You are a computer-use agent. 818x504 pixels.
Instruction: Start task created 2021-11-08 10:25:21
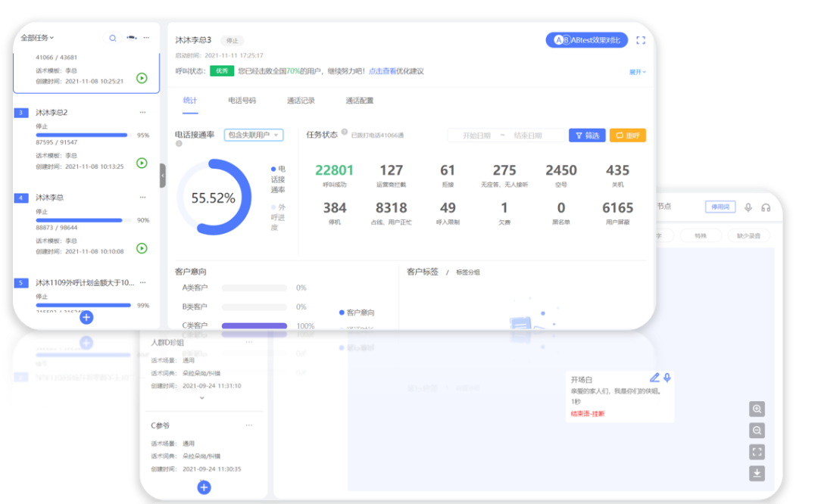142,78
